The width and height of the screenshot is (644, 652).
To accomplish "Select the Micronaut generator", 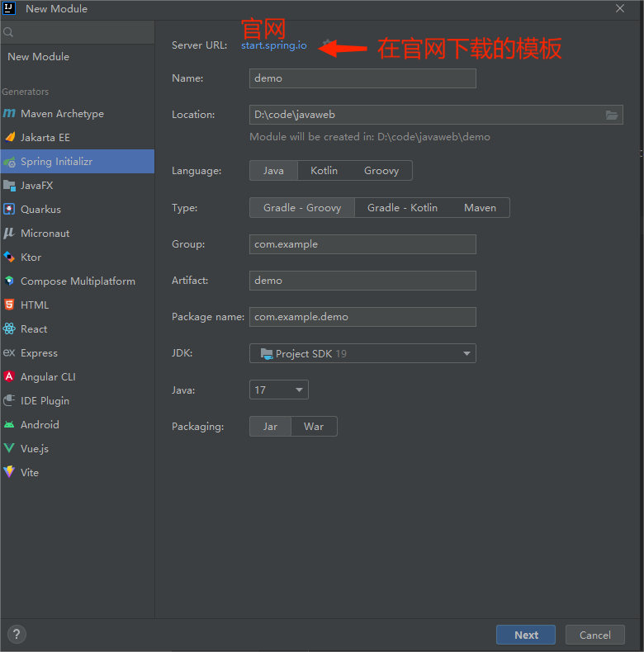I will pos(78,234).
